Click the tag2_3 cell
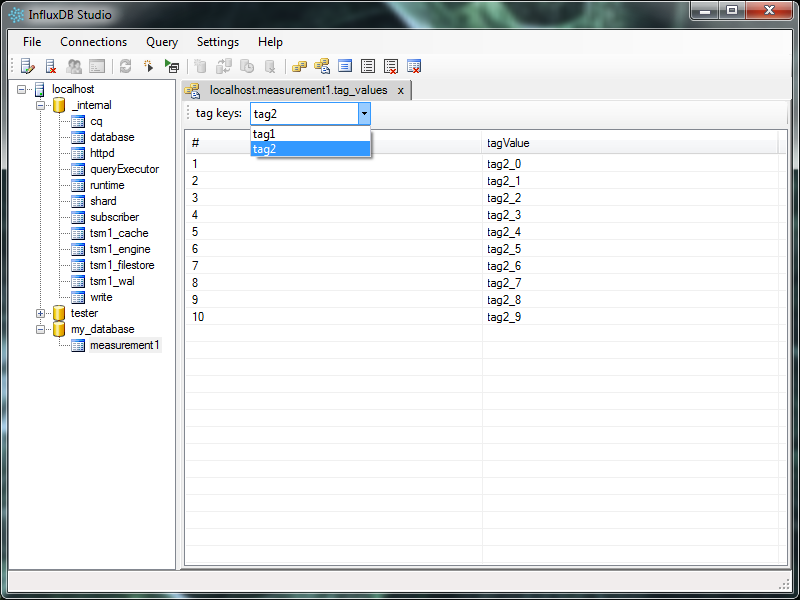Image resolution: width=800 pixels, height=600 pixels. click(630, 215)
